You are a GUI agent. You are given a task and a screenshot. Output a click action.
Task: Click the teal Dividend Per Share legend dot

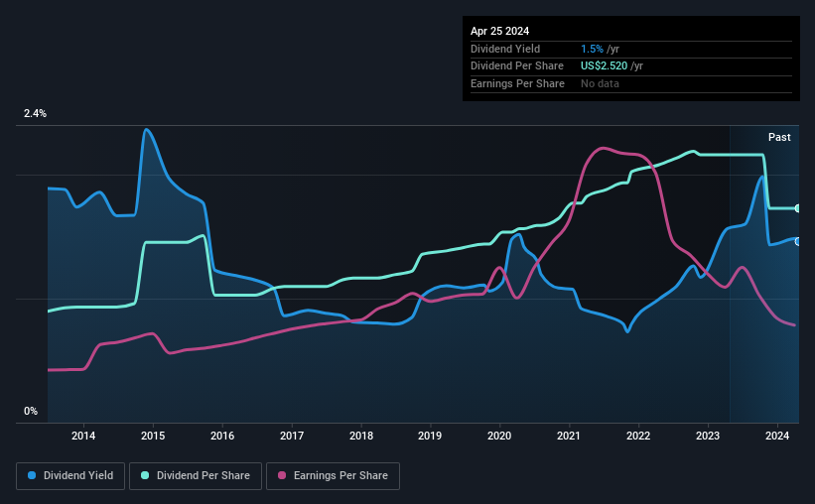[x=145, y=475]
